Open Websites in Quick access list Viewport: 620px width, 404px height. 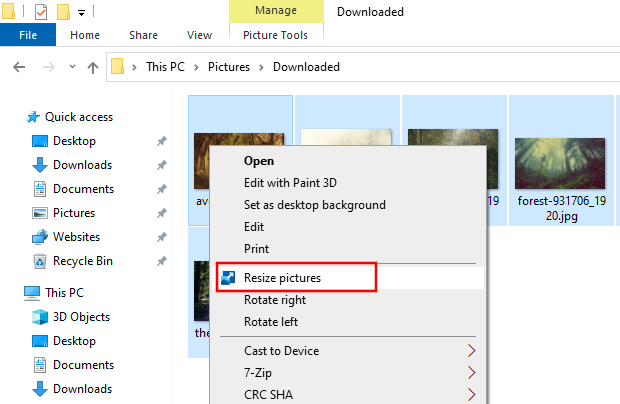(76, 237)
